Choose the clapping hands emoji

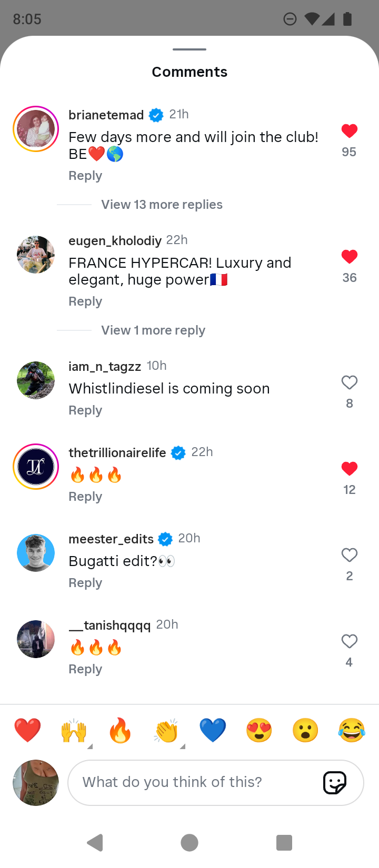pos(166,730)
